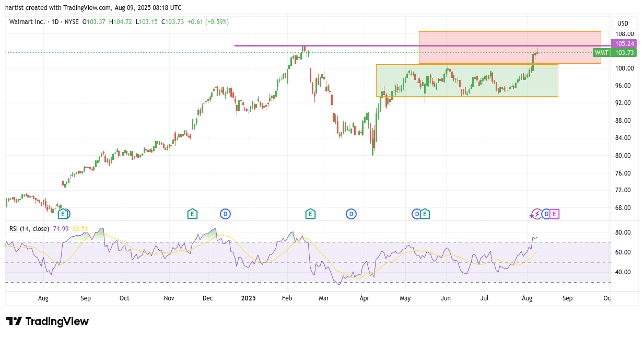Click the Apr label on time axis
The image size is (644, 337).
click(365, 298)
